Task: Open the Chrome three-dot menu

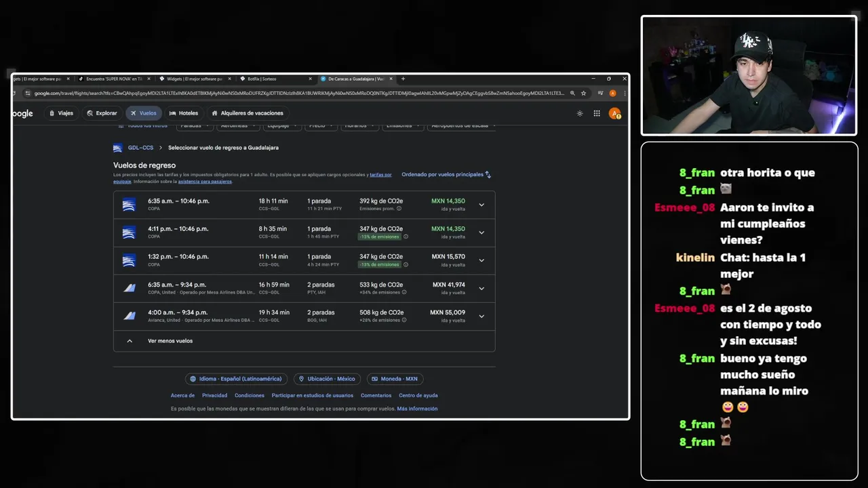Action: tap(624, 94)
